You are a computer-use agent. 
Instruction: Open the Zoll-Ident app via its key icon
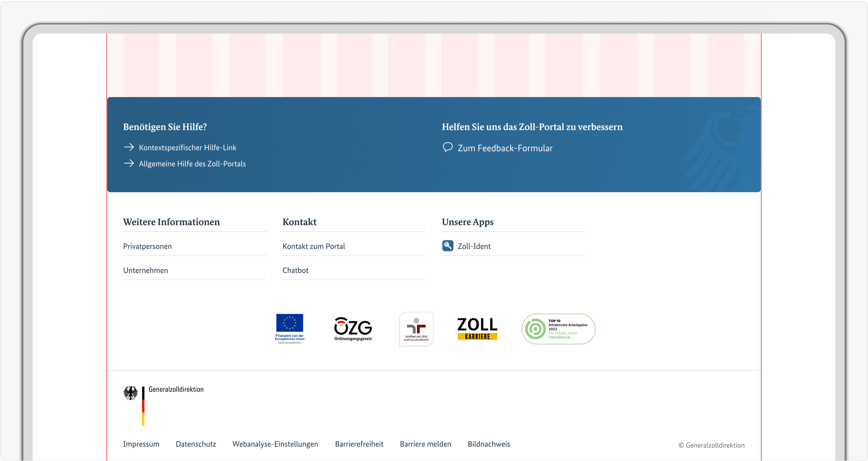click(448, 246)
